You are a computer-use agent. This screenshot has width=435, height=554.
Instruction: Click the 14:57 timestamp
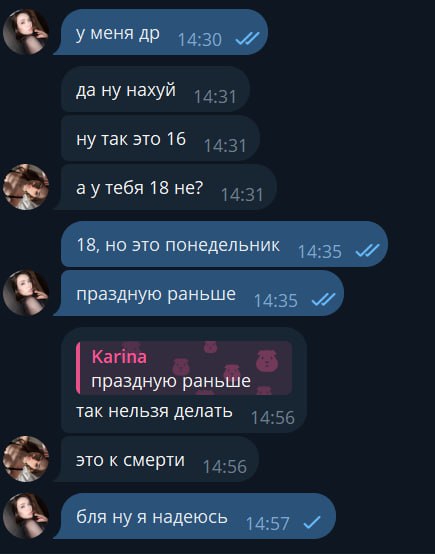pyautogui.click(x=268, y=524)
